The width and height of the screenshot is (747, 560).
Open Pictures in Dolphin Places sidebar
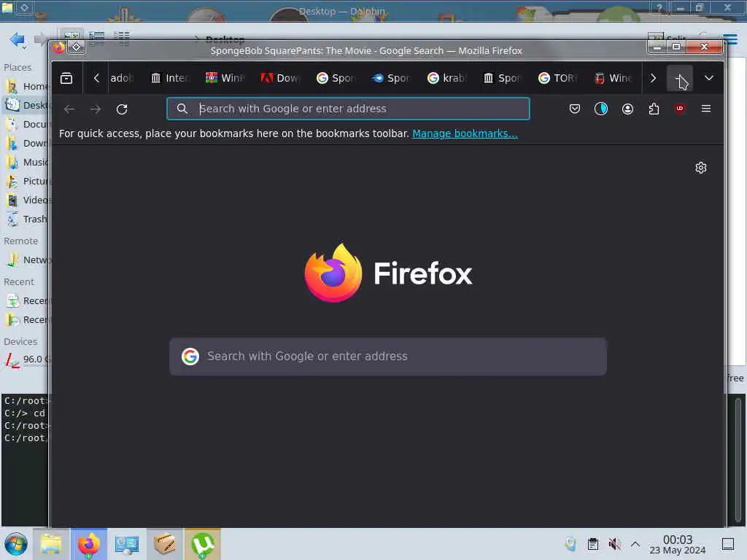click(x=26, y=182)
